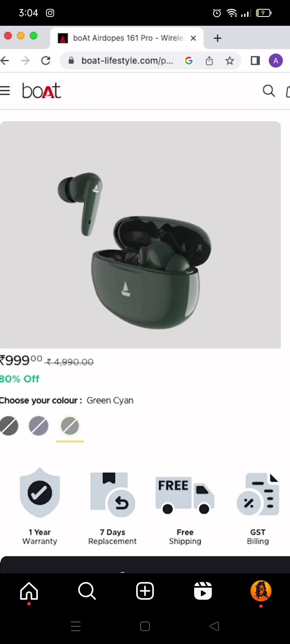Select the first dark colour swatch
This screenshot has width=290, height=644.
click(9, 426)
